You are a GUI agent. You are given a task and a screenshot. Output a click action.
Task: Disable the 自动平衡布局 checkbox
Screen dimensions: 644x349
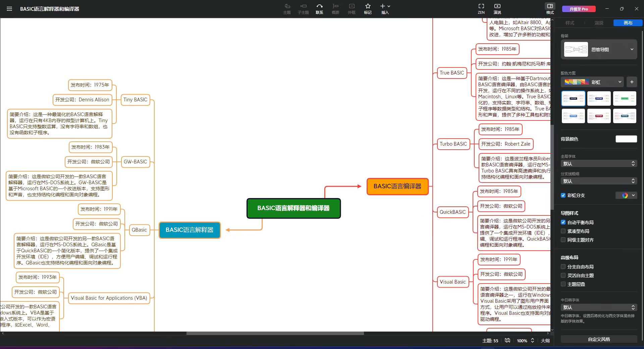563,222
